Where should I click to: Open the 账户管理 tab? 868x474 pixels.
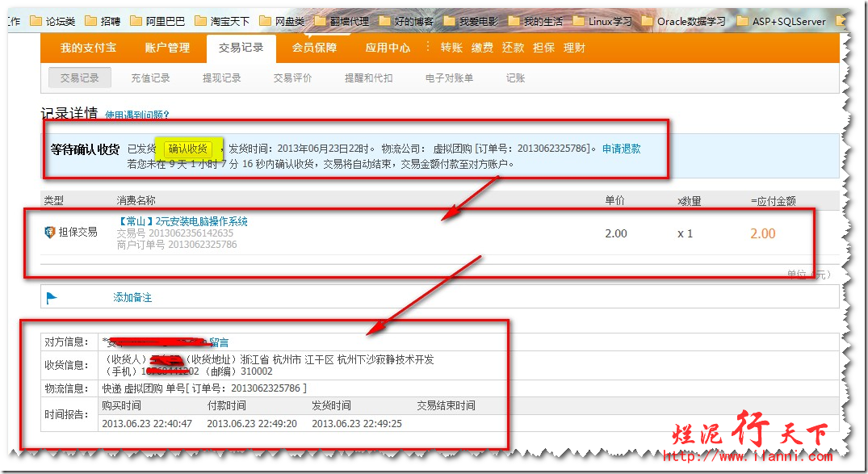click(x=168, y=48)
